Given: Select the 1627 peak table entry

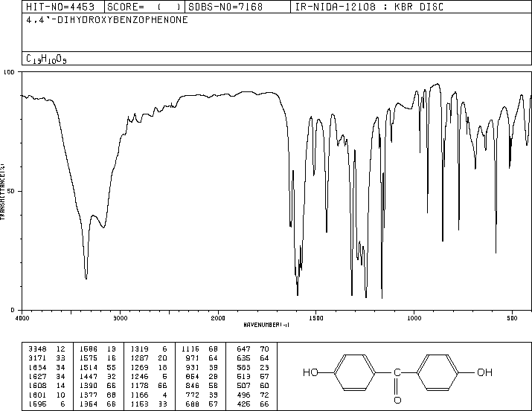Looking at the screenshot, I should pyautogui.click(x=47, y=376).
